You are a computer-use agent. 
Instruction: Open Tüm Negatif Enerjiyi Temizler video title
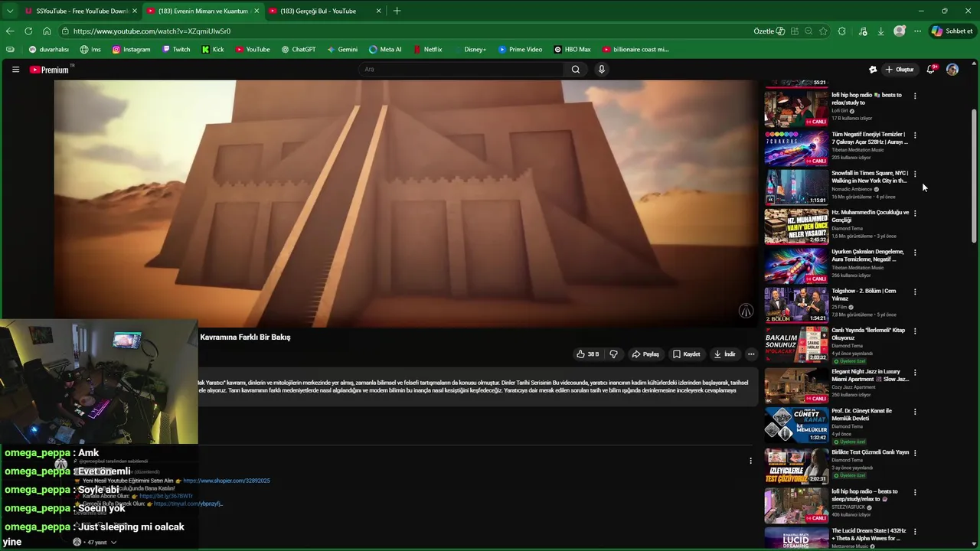pyautogui.click(x=870, y=139)
